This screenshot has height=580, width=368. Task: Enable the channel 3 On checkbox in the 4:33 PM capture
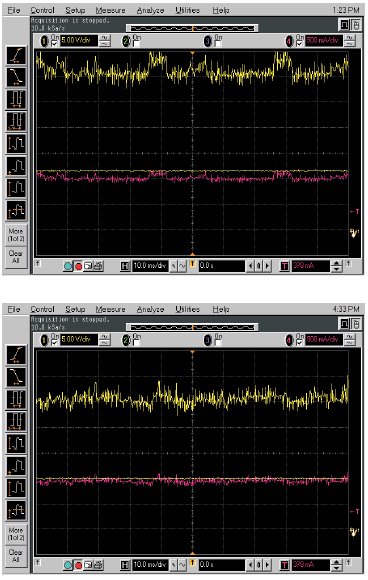(x=219, y=343)
